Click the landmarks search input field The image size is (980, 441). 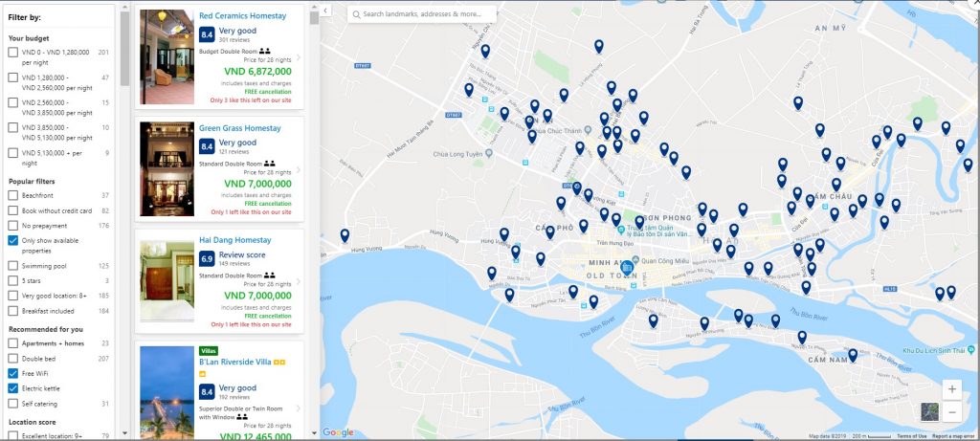coord(426,14)
